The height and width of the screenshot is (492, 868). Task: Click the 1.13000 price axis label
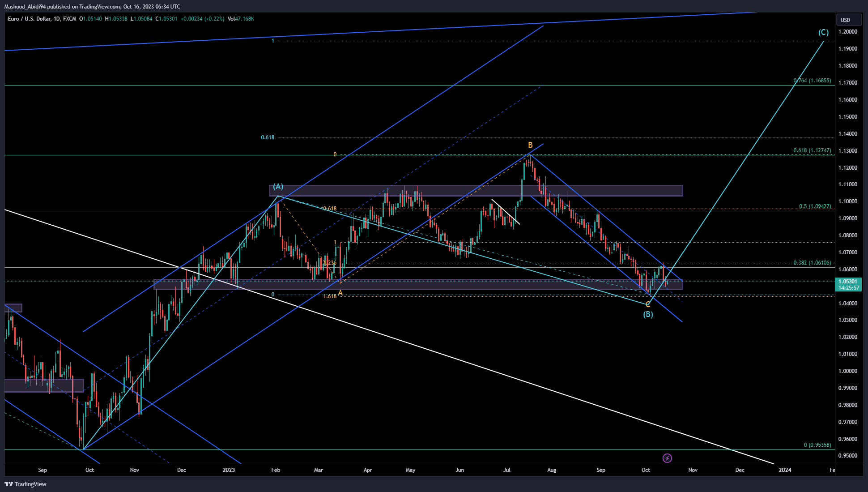coord(848,151)
